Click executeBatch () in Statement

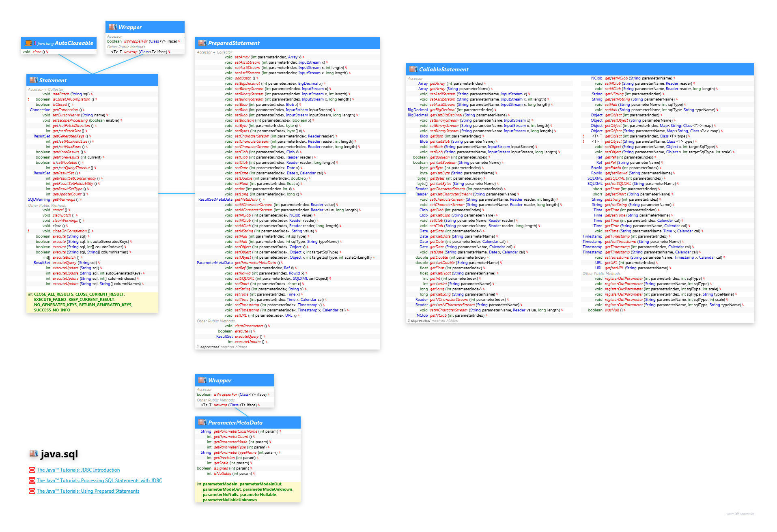tap(66, 257)
